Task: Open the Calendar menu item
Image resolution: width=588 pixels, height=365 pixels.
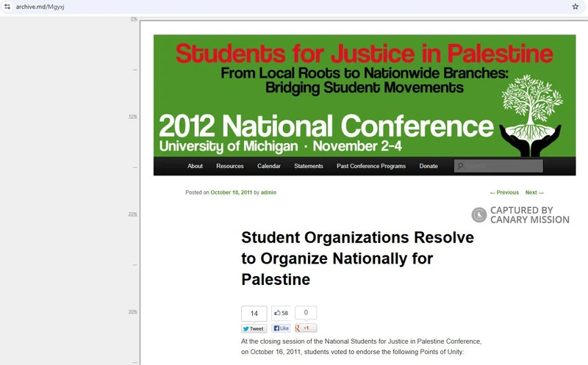Action: 269,166
